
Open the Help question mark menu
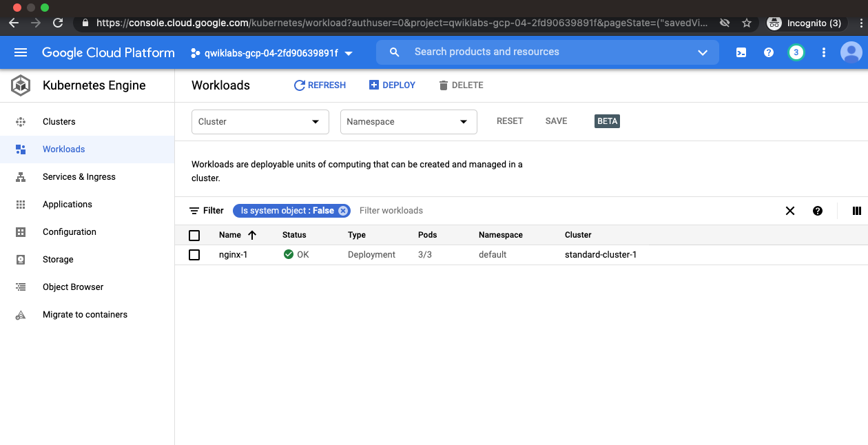point(769,52)
